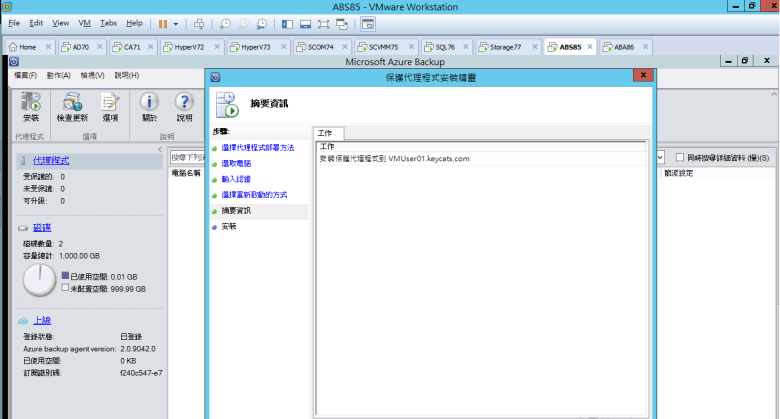Open the VM menu in VMware

point(84,22)
